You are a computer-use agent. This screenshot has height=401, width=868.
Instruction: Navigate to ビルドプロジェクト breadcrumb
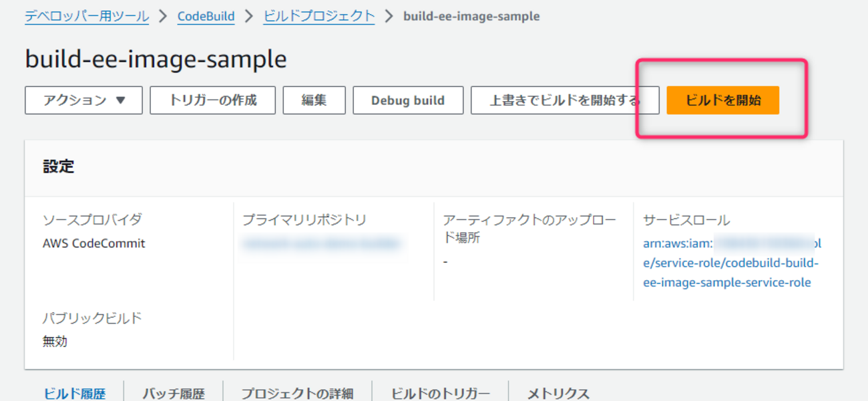pos(319,16)
